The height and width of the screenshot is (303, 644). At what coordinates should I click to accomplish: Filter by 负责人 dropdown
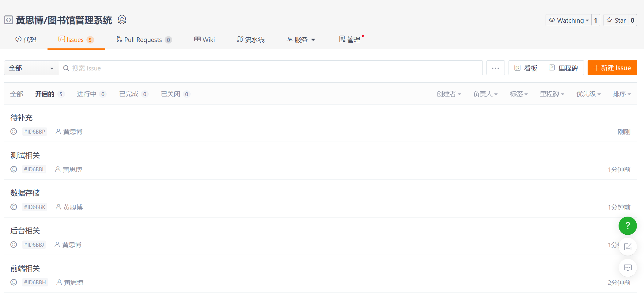[485, 94]
